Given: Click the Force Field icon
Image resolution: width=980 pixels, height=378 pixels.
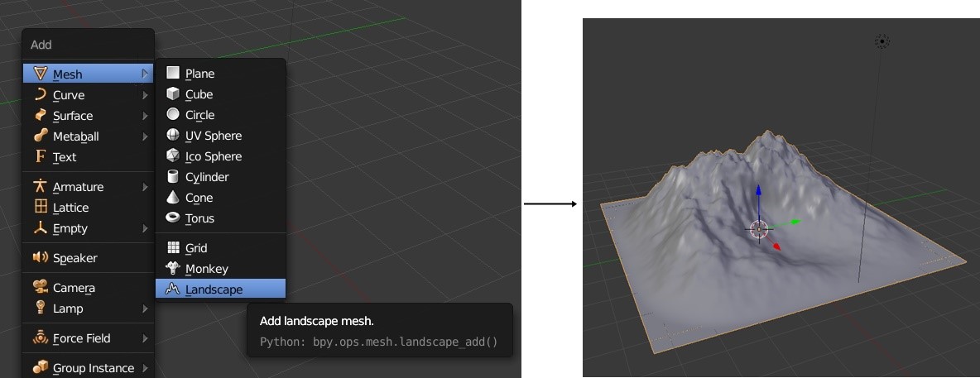Looking at the screenshot, I should (41, 337).
